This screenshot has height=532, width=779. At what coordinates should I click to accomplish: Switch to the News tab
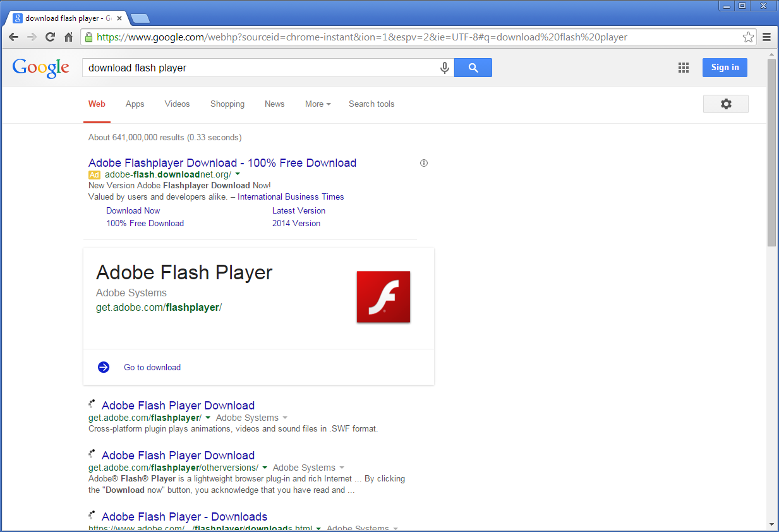[x=274, y=104]
